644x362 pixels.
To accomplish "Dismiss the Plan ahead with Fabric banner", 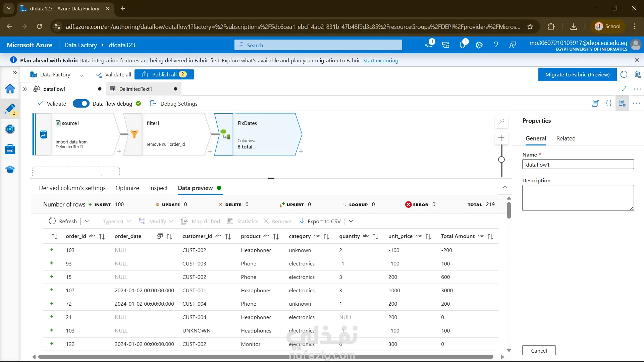I will click(x=637, y=60).
